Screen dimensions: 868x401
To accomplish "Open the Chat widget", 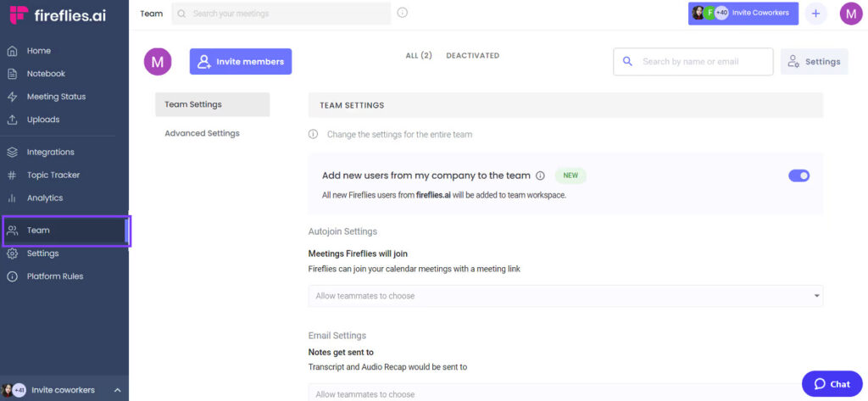I will pyautogui.click(x=832, y=384).
